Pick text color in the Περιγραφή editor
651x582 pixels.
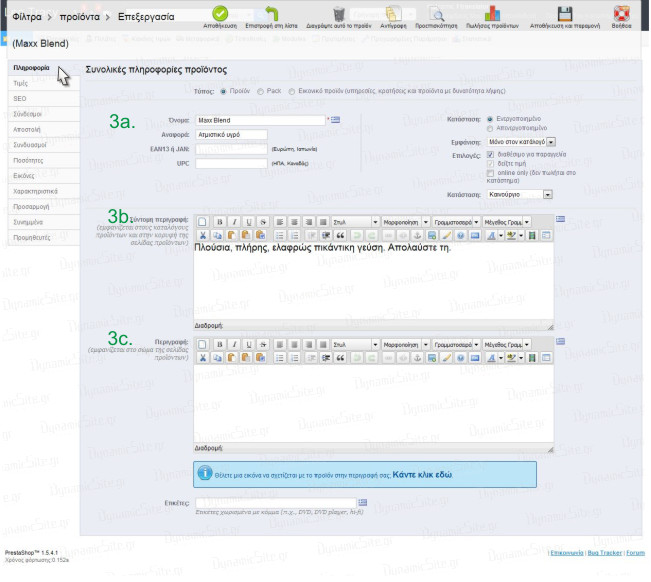click(x=491, y=358)
